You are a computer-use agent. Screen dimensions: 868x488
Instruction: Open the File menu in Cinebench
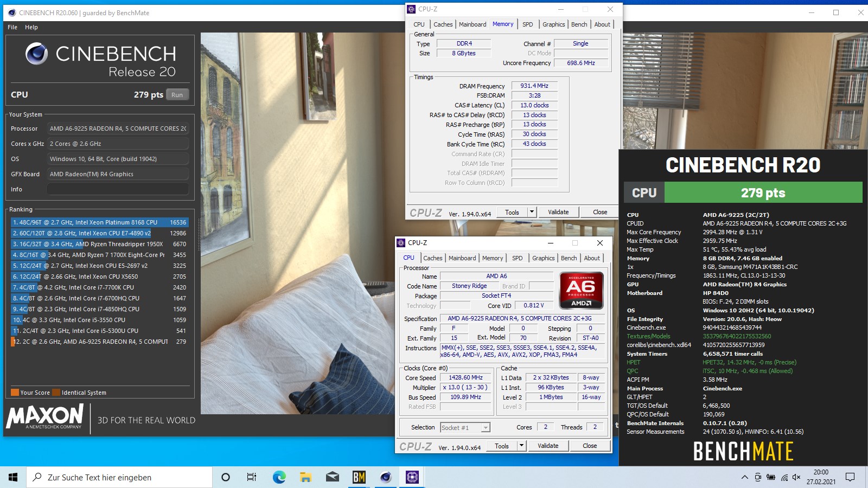pyautogui.click(x=12, y=27)
